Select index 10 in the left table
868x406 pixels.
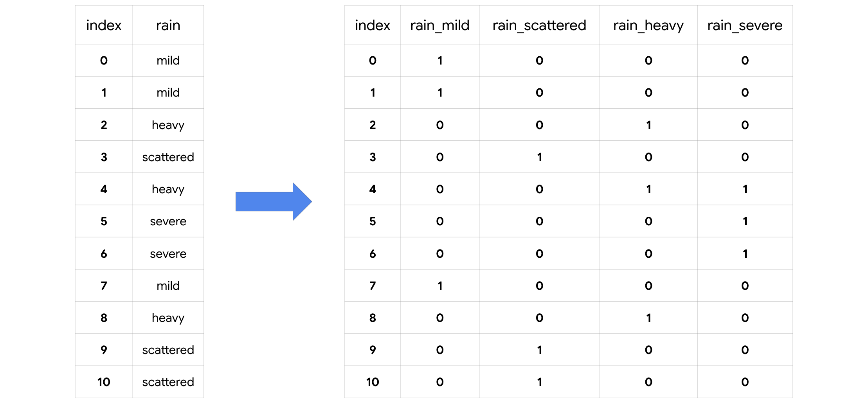(x=104, y=382)
